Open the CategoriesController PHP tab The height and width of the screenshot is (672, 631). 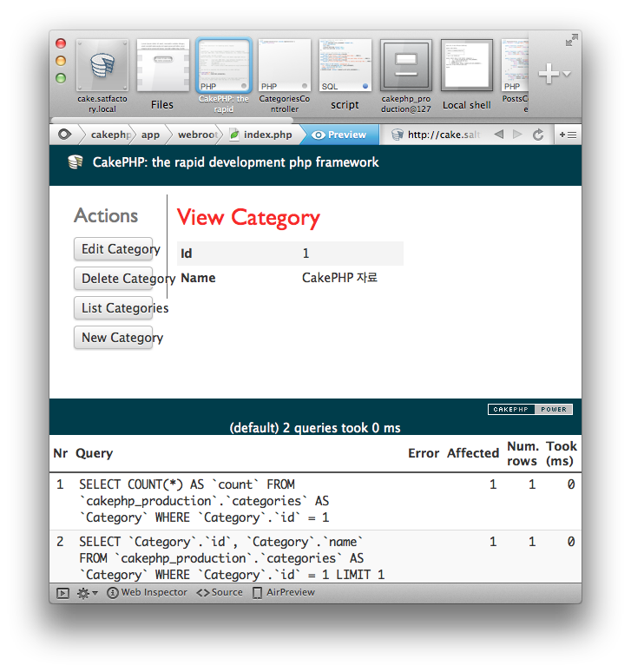(x=285, y=76)
